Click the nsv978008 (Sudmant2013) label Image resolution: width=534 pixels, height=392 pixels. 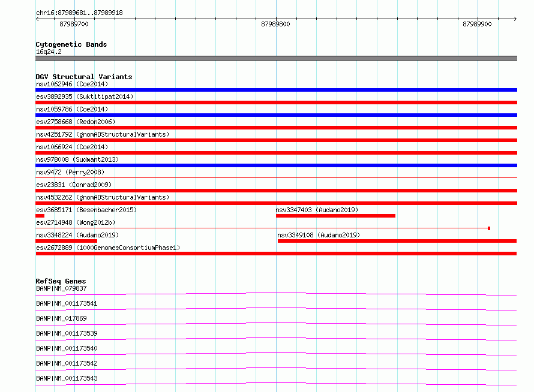(x=77, y=159)
